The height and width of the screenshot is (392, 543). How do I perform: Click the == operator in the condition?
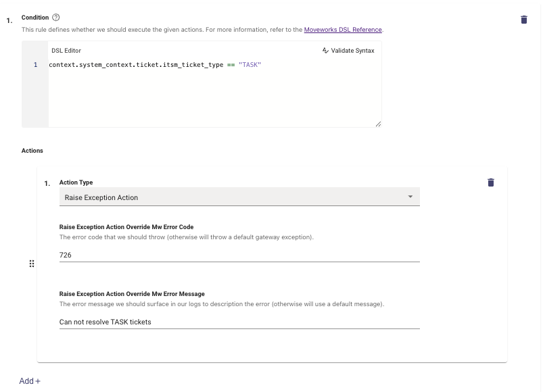point(231,65)
